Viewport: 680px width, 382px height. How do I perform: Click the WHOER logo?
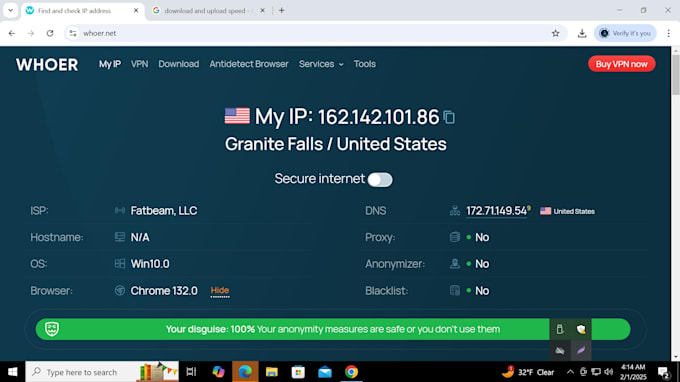[47, 65]
